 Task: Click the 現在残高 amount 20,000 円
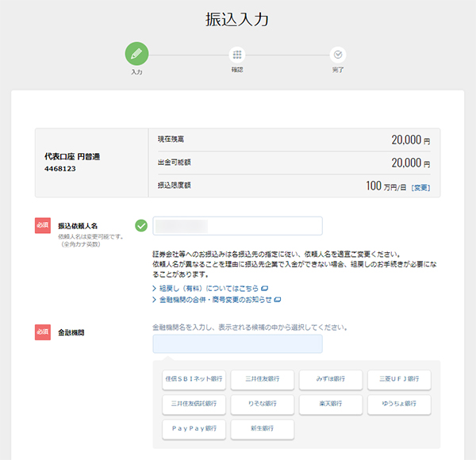pyautogui.click(x=410, y=140)
